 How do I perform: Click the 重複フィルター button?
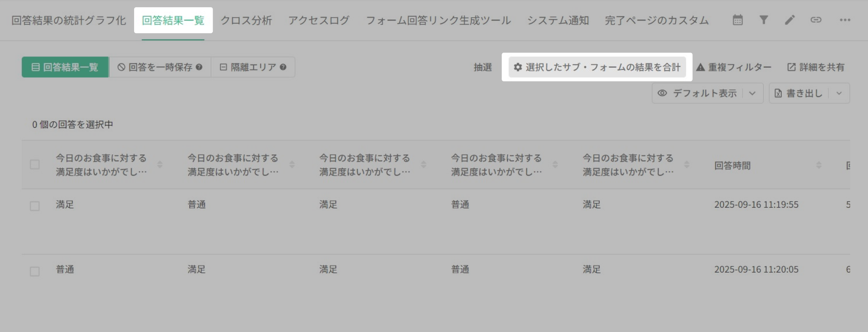coord(733,67)
